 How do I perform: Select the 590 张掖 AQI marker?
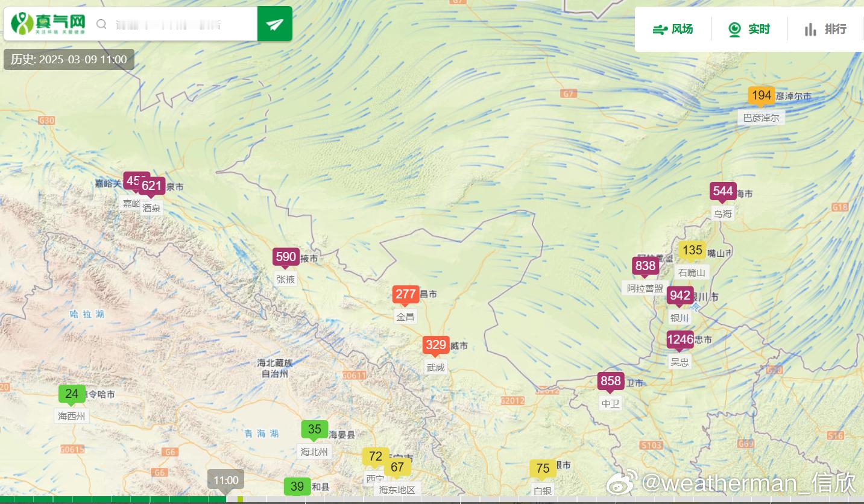286,258
